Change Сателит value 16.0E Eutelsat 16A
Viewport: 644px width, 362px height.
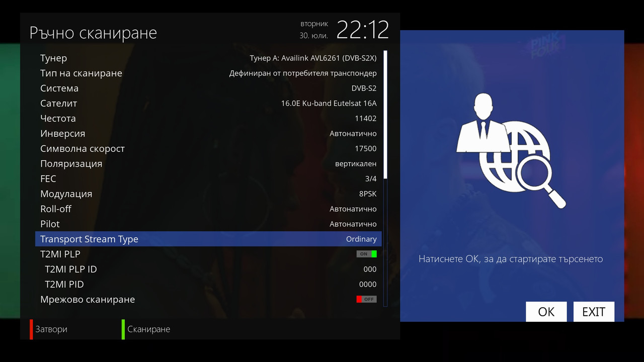coord(329,104)
